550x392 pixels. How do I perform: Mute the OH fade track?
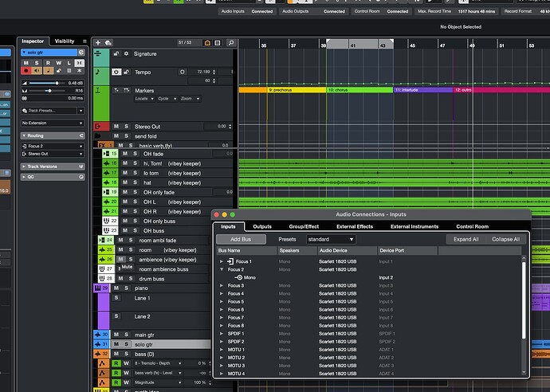click(x=125, y=154)
